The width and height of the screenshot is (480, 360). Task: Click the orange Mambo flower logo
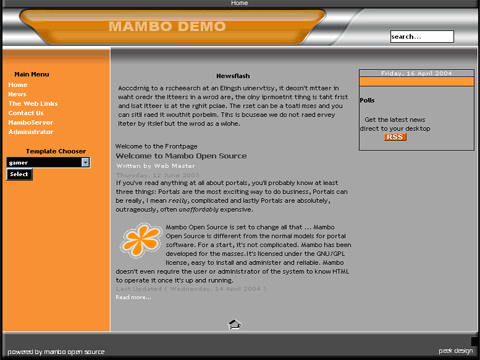pyautogui.click(x=140, y=240)
